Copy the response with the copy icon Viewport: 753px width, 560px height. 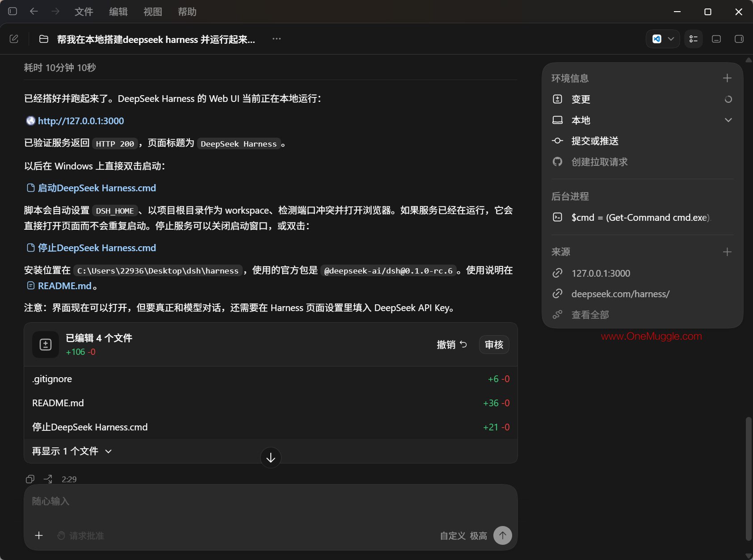[30, 479]
